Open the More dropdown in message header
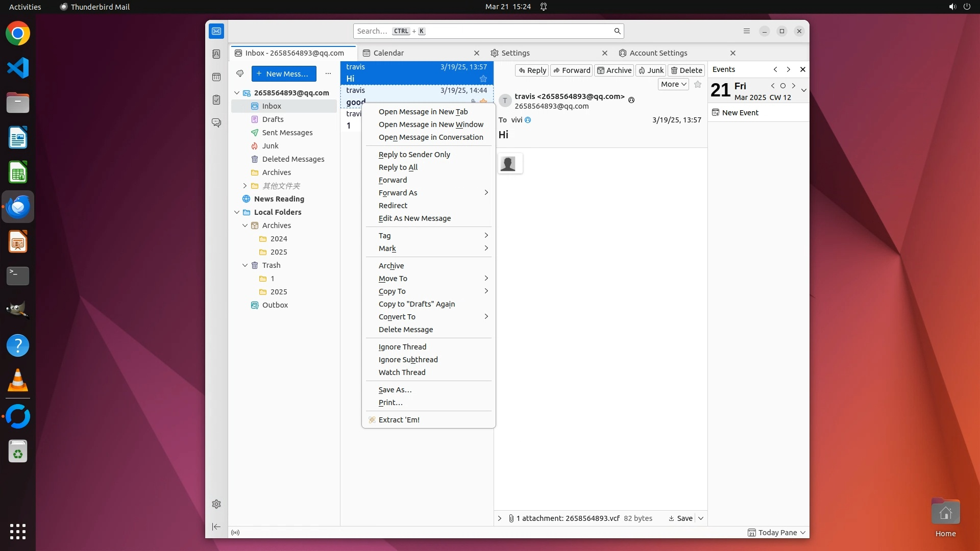980x551 pixels. pos(673,84)
